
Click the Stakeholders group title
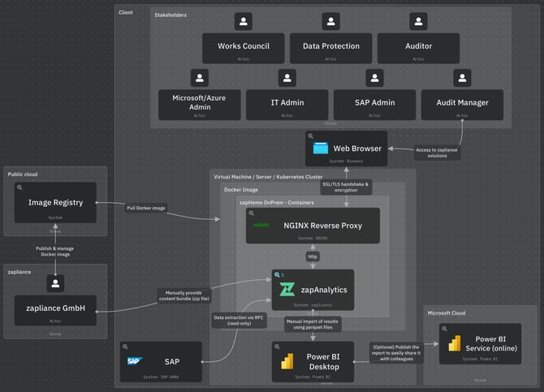point(171,15)
